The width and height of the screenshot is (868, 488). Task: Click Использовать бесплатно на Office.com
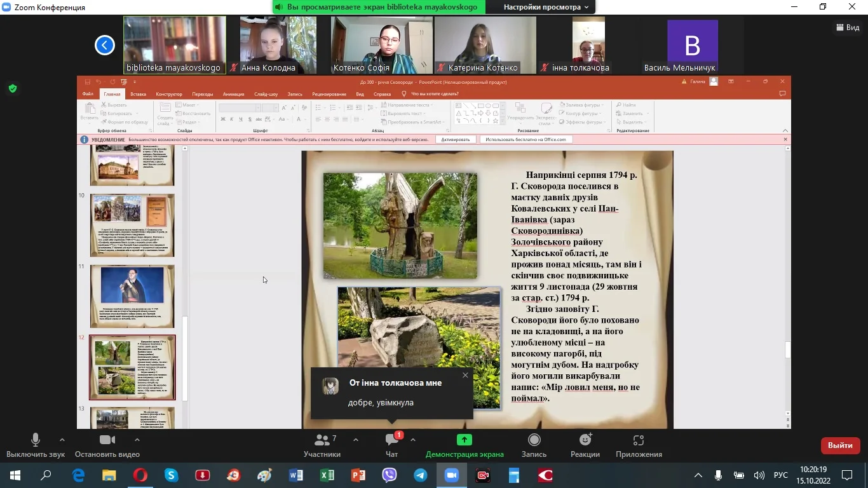(526, 139)
